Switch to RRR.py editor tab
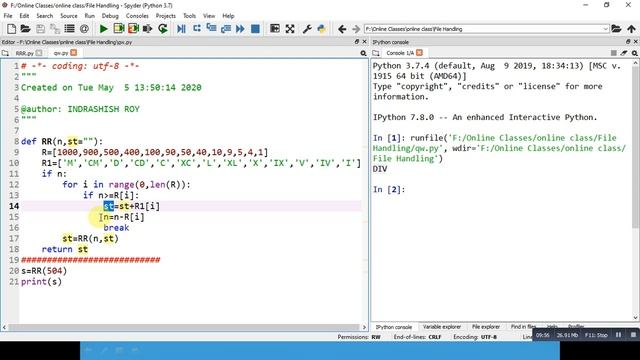This screenshot has width=640, height=360. 24,53
